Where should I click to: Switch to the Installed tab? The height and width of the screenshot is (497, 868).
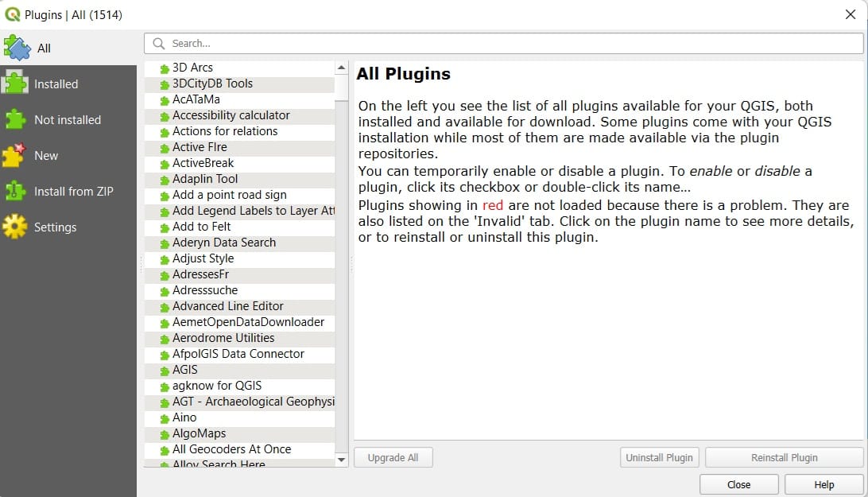[x=68, y=83]
